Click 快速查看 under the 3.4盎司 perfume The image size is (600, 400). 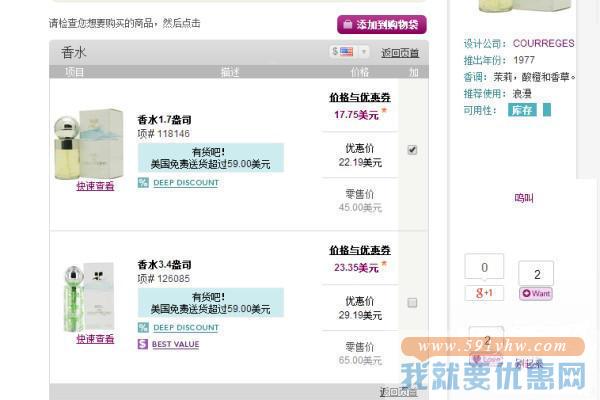tap(95, 339)
